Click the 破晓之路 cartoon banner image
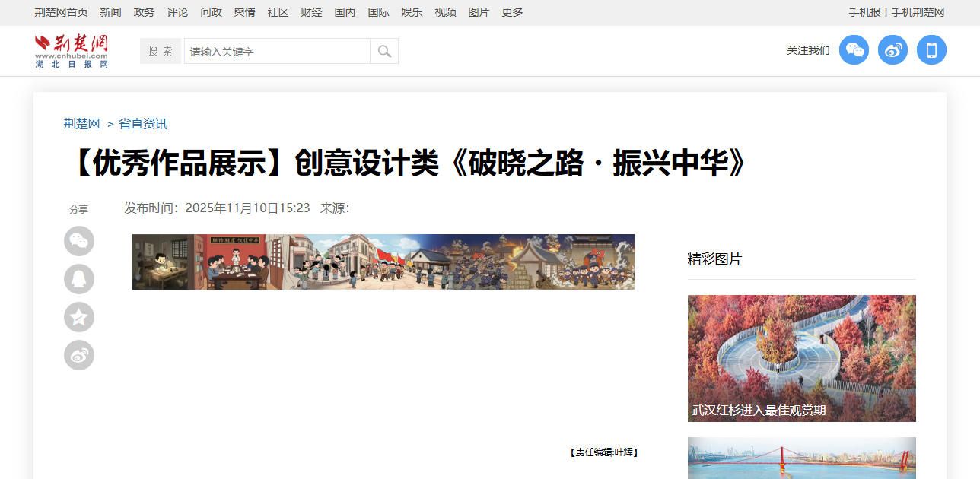The image size is (980, 479). tap(383, 262)
